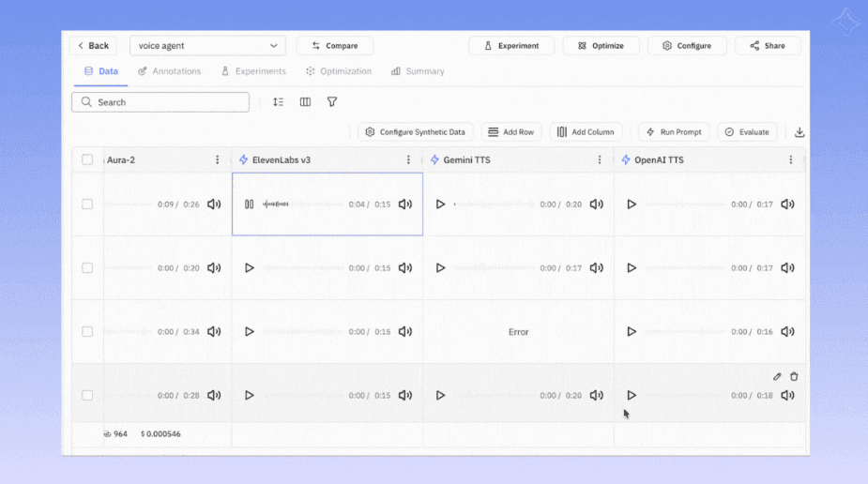
Task: Check the fourth row checkbox
Action: tap(87, 395)
